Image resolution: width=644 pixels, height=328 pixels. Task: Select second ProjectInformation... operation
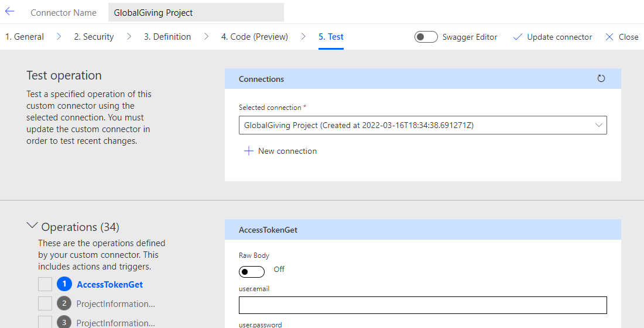[115, 304]
